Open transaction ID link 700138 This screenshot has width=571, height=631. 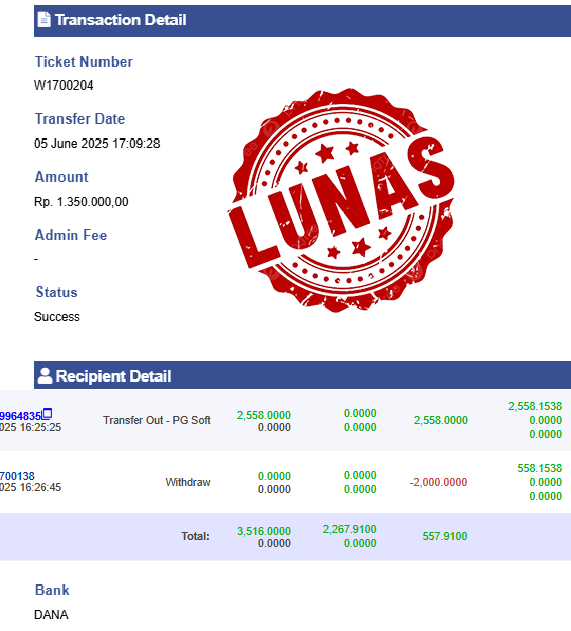click(x=17, y=476)
